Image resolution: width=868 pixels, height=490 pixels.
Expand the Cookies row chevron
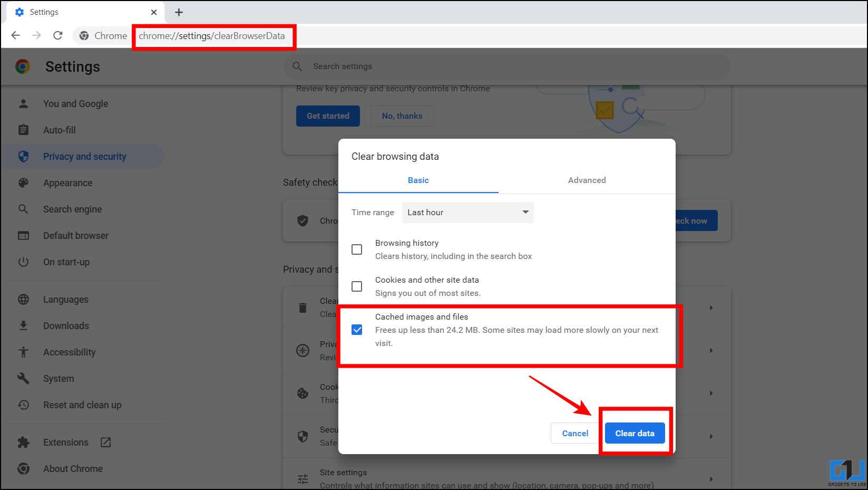(711, 393)
